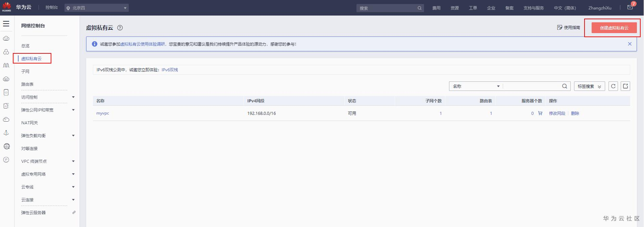Click route table count 1 in myvpc row

coord(491,113)
